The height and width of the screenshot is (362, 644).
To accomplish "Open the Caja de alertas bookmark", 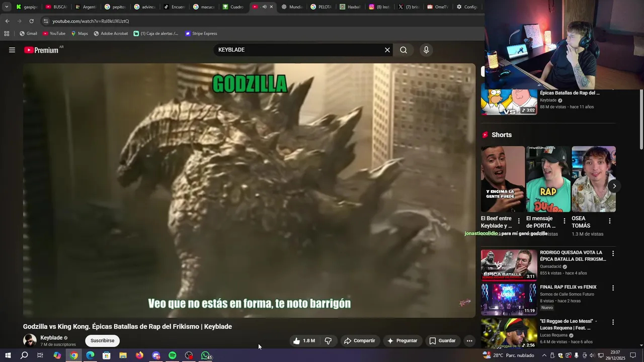I will click(x=156, y=34).
